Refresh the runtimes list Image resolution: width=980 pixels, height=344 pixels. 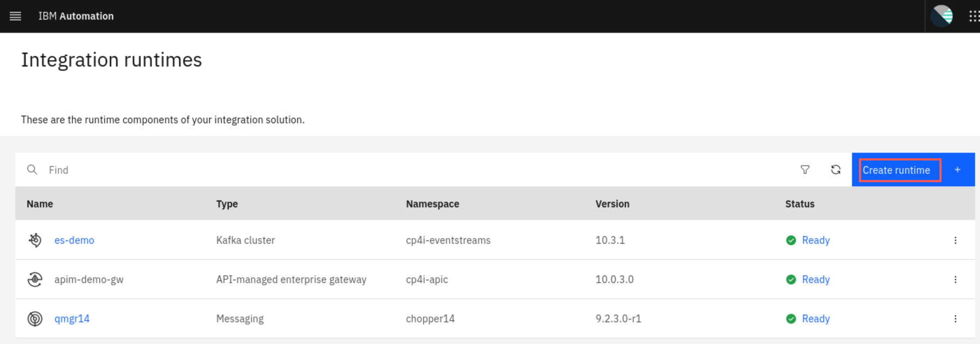[x=836, y=170]
